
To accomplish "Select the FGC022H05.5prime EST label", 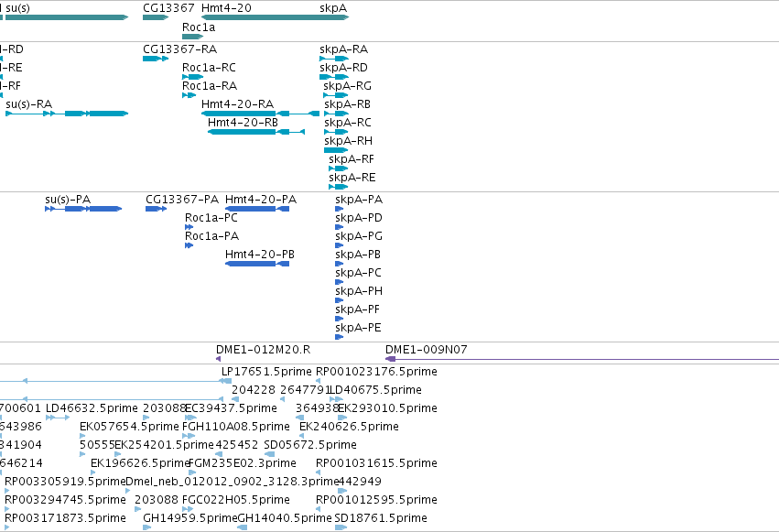I will pyautogui.click(x=236, y=501).
